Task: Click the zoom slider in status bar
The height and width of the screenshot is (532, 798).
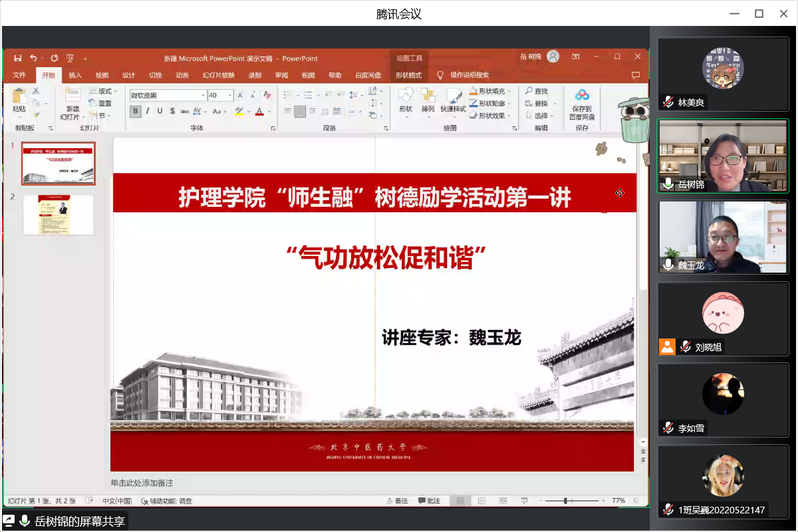Action: pyautogui.click(x=566, y=501)
